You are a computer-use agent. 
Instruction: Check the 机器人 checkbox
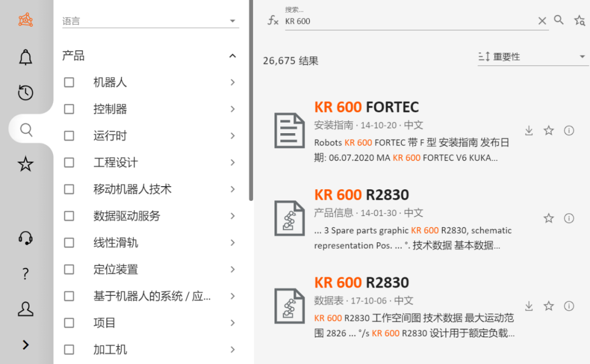coord(69,82)
